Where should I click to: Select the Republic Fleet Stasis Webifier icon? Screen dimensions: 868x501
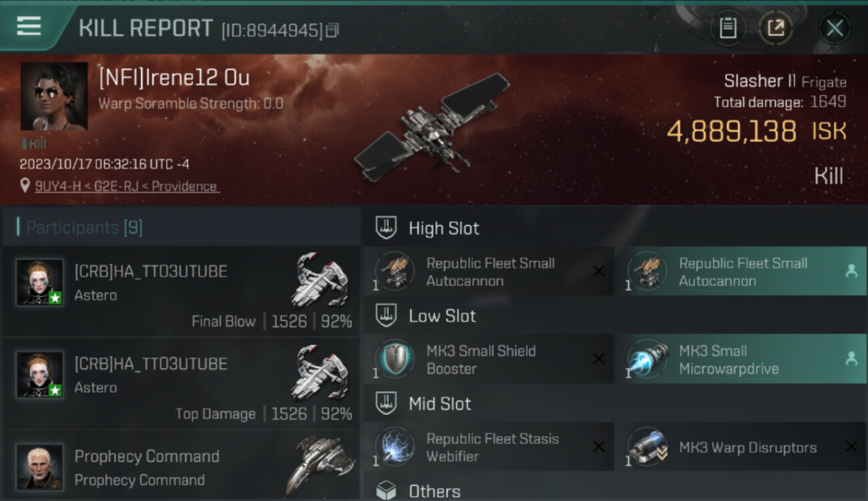[394, 447]
